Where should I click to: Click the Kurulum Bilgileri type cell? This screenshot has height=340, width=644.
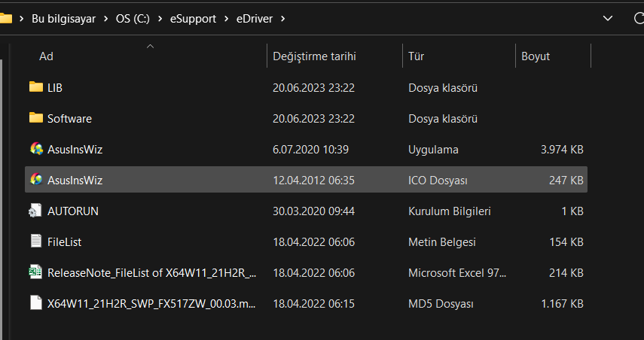pos(450,211)
